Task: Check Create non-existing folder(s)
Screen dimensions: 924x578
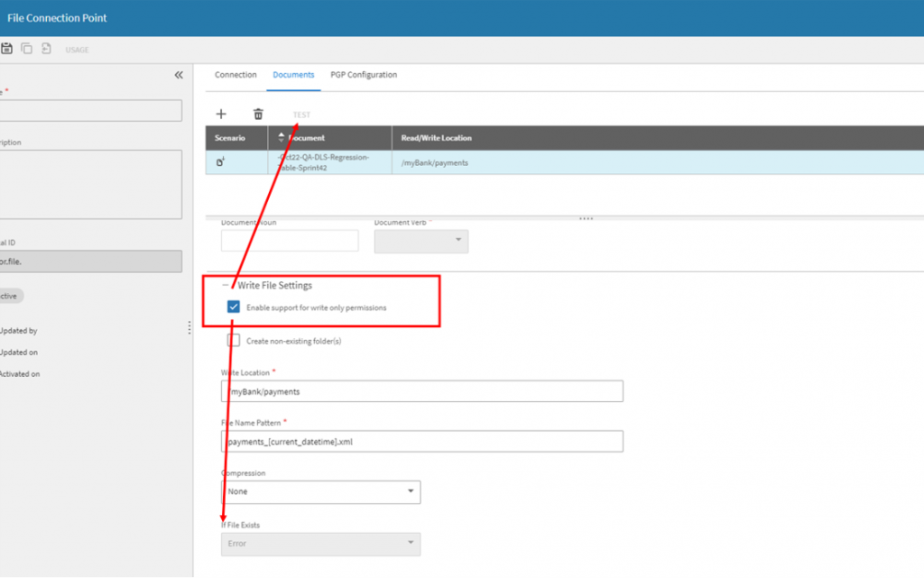Action: click(234, 341)
